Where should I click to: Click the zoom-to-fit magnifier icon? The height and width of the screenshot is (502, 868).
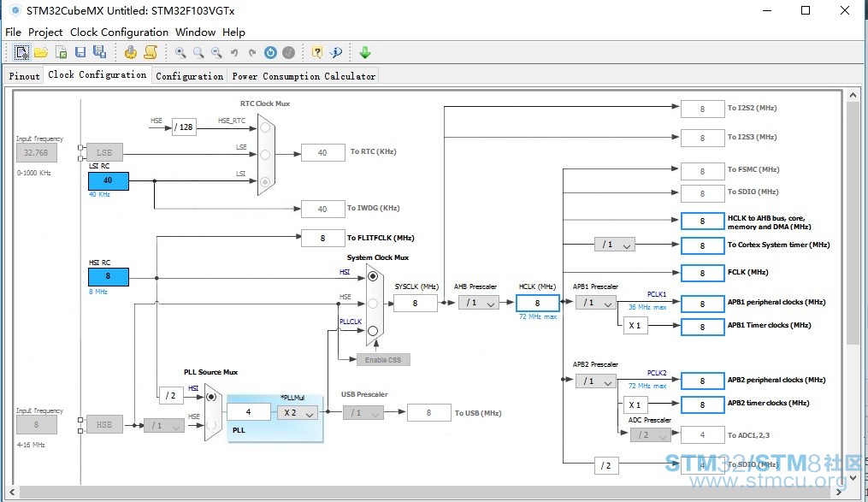[198, 52]
